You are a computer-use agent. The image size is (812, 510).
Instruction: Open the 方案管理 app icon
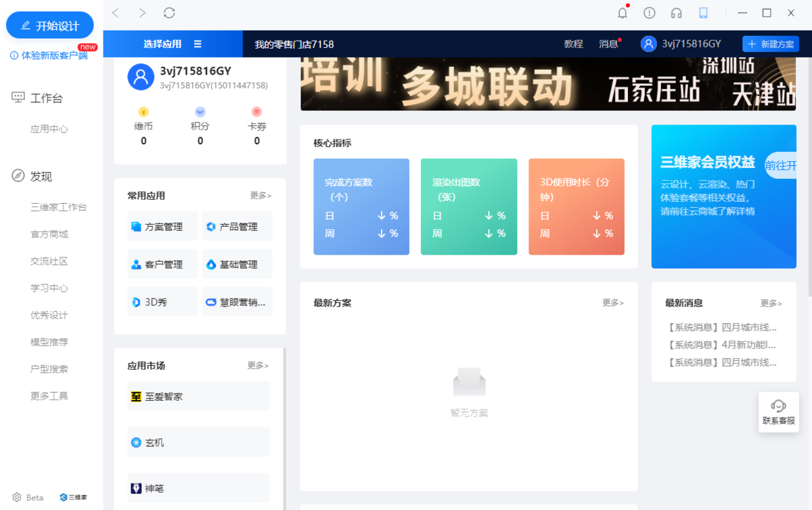coord(162,226)
